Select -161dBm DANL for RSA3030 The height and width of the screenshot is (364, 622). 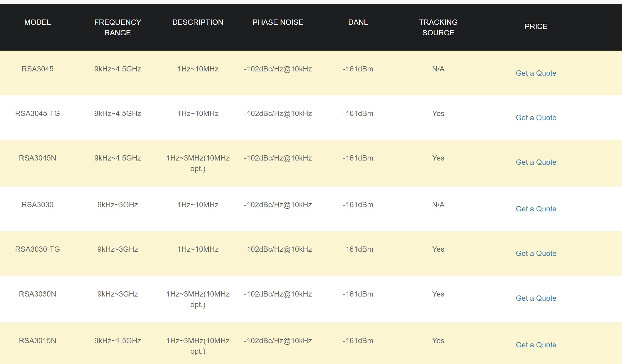coord(358,205)
